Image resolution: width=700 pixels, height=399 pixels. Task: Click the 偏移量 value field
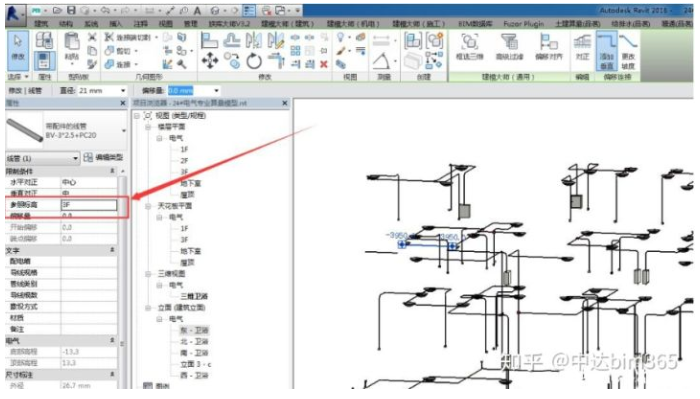tap(190, 91)
